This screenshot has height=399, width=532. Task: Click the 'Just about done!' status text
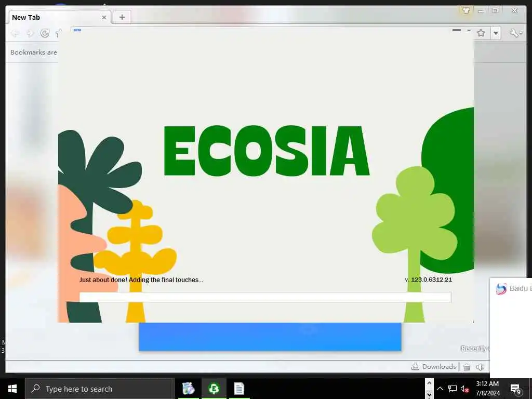pyautogui.click(x=141, y=280)
